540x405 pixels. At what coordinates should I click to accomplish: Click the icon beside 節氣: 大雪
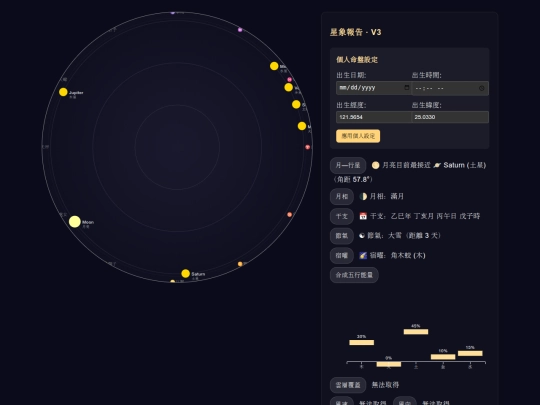(x=362, y=236)
